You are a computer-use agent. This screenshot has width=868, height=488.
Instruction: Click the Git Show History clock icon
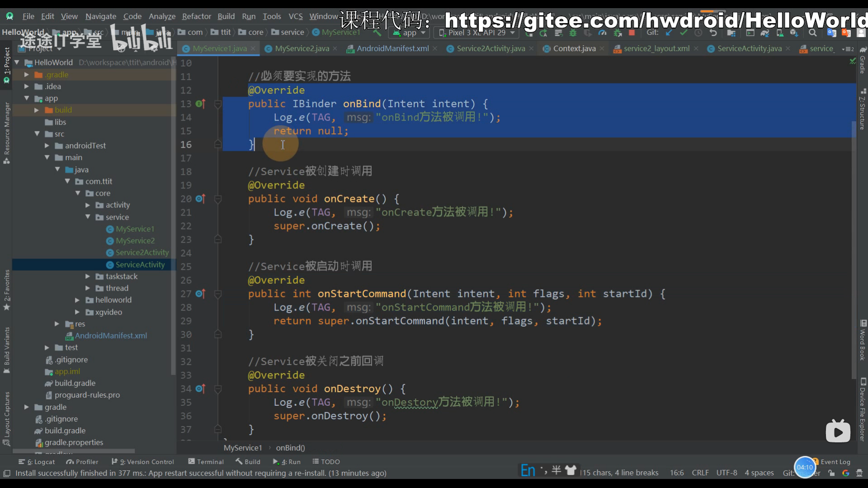click(x=698, y=33)
